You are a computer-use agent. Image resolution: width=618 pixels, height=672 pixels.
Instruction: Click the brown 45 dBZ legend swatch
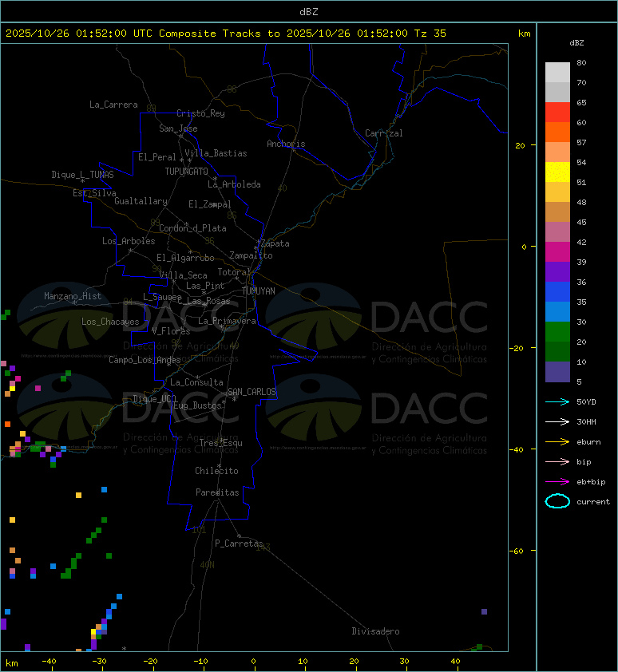coord(557,211)
